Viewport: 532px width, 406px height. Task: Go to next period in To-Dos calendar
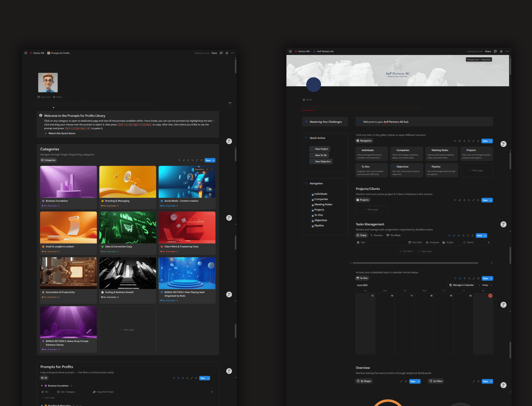(491, 285)
